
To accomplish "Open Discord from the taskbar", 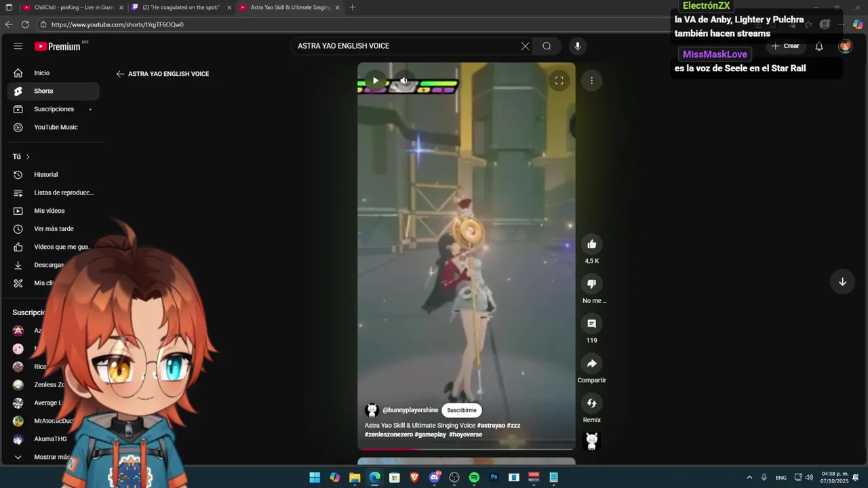I will [x=434, y=477].
